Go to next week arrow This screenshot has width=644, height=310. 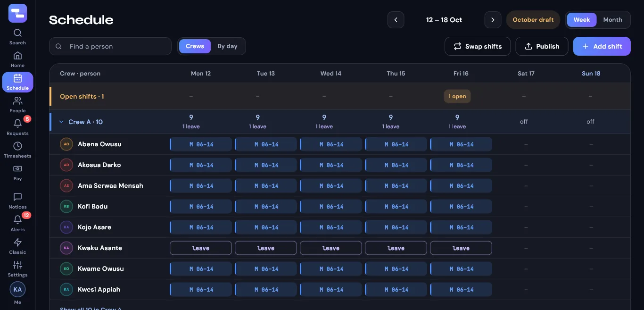[493, 20]
